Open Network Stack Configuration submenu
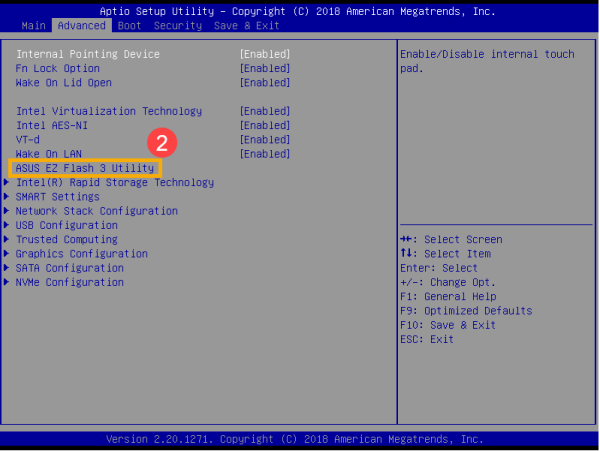The image size is (600, 451). tap(97, 211)
